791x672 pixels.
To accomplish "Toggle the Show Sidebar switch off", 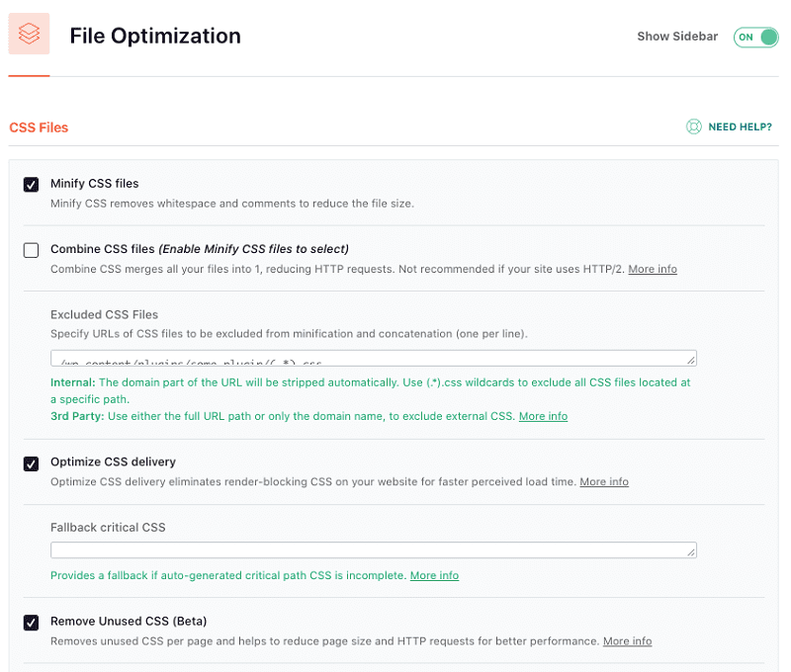I will [x=755, y=38].
